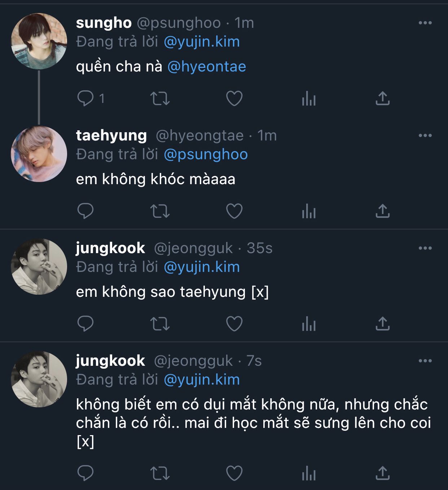Image resolution: width=448 pixels, height=490 pixels.
Task: View analytics for jungkook's 35s tweet
Action: coord(308,324)
